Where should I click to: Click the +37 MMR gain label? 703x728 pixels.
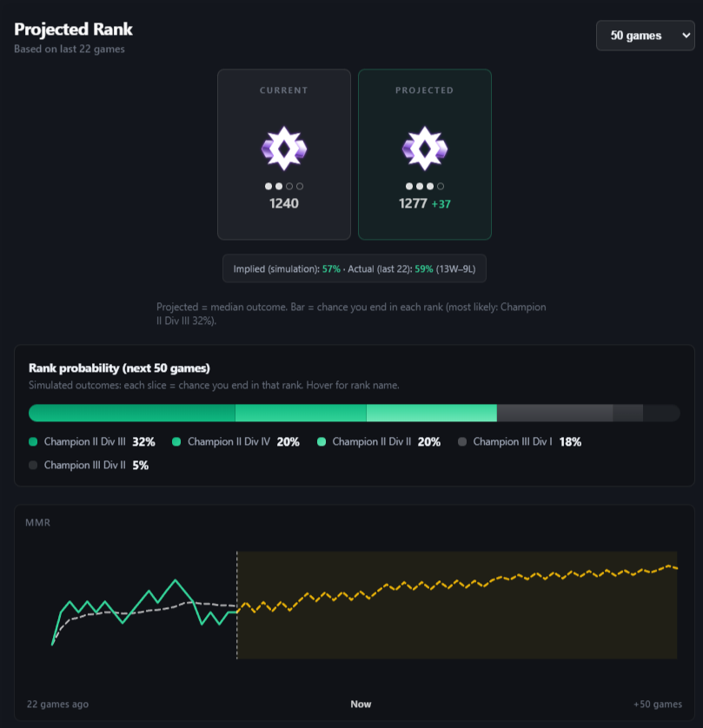coord(441,203)
